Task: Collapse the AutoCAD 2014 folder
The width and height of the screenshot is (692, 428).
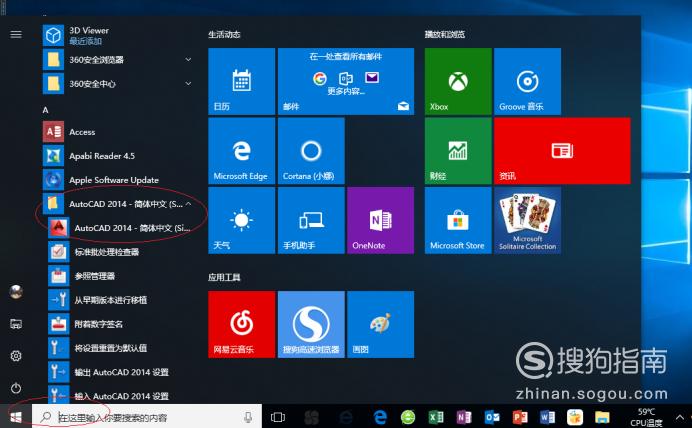Action: click(117, 204)
